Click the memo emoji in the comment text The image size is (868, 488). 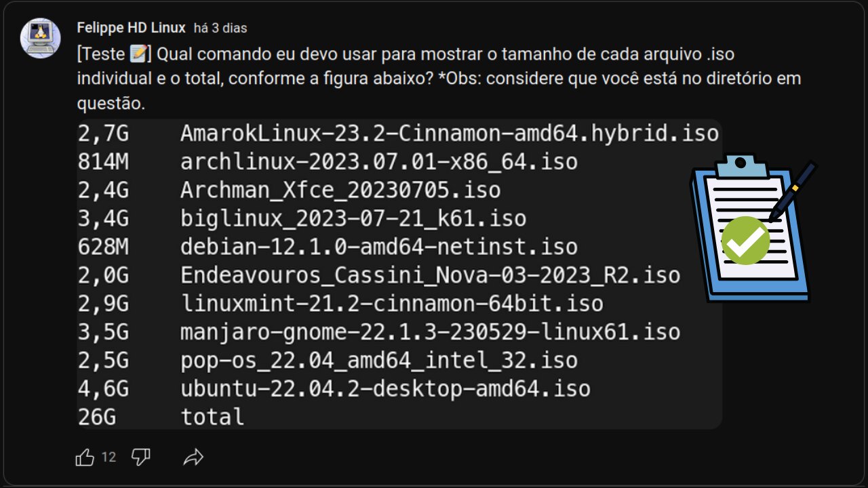(x=136, y=54)
